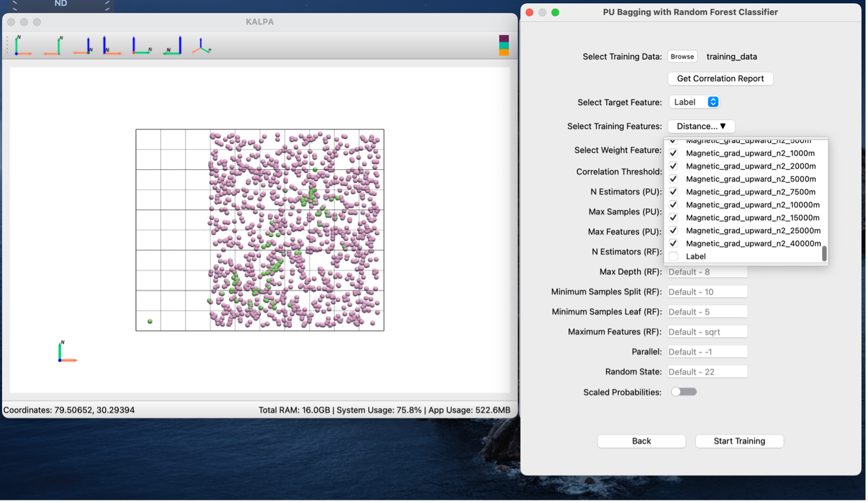Switch to the isometric three-axis view
868x503 pixels.
(x=202, y=46)
